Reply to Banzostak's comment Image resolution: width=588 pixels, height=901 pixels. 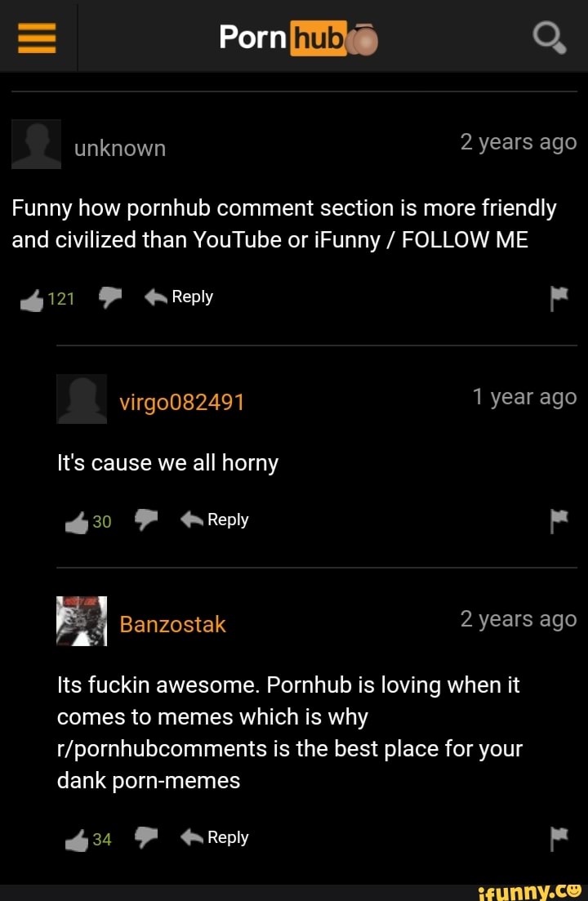pyautogui.click(x=215, y=837)
